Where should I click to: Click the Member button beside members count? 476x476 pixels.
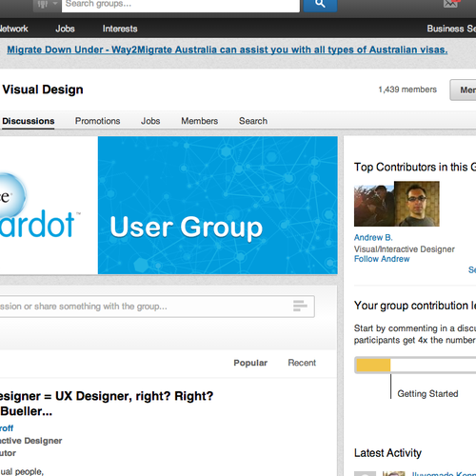[463, 89]
